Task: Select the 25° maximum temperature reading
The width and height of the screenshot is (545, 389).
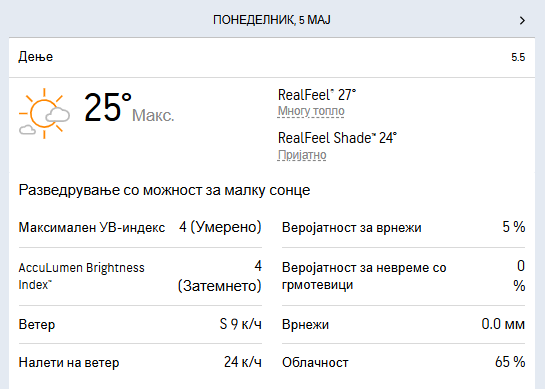Action: [x=108, y=107]
